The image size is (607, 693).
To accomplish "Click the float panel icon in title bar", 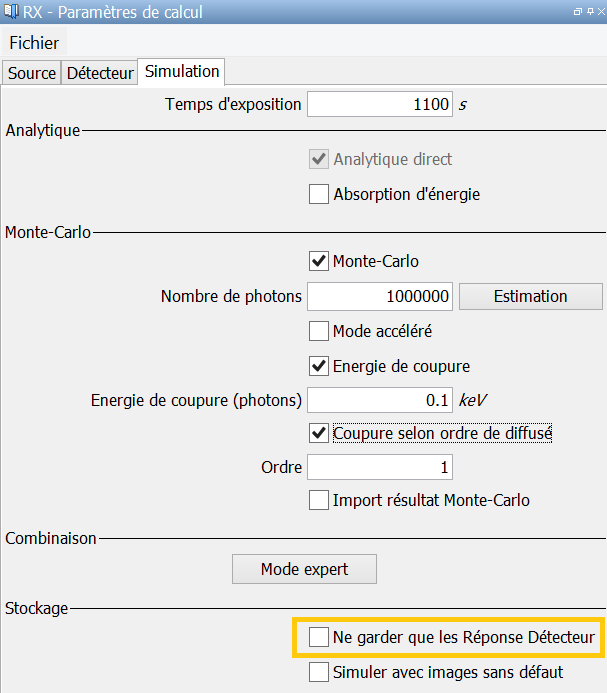I will [577, 11].
